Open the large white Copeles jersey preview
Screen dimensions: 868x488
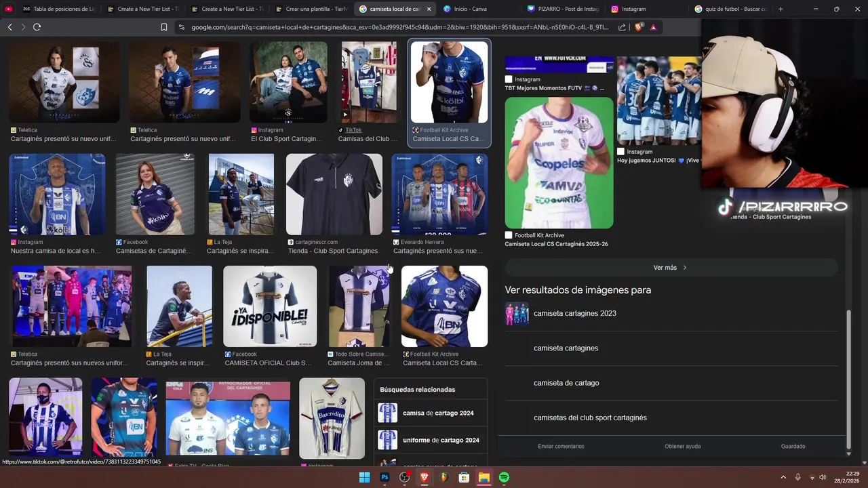coord(559,163)
